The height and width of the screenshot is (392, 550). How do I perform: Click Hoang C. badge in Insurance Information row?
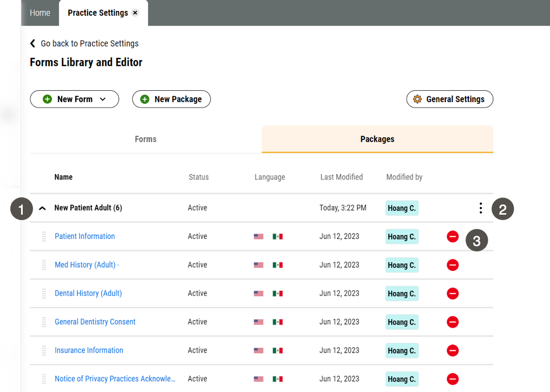point(402,350)
